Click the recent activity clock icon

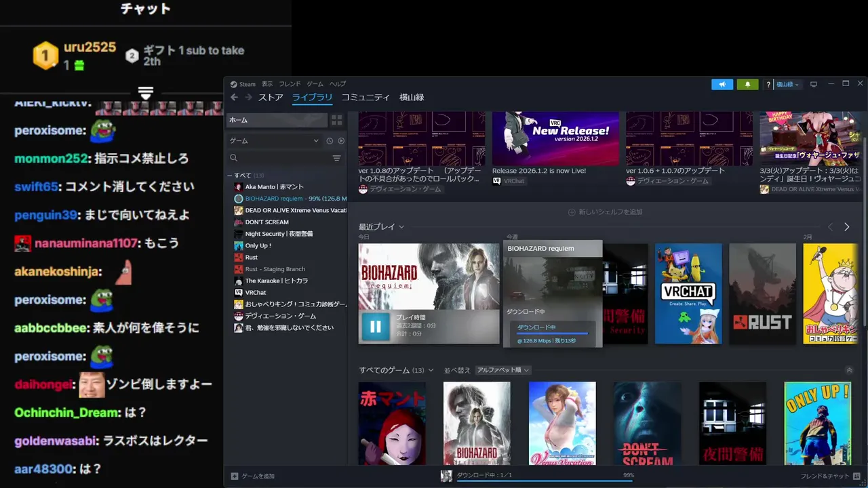[x=330, y=141]
